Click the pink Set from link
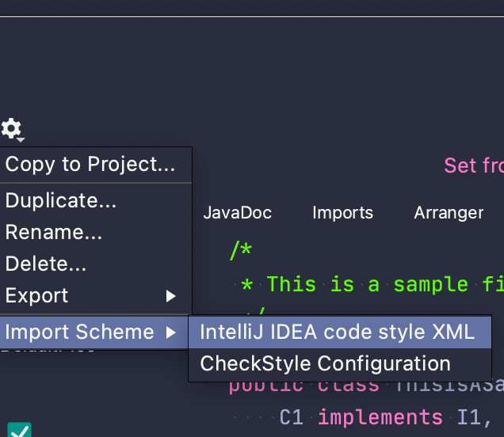 coord(472,165)
